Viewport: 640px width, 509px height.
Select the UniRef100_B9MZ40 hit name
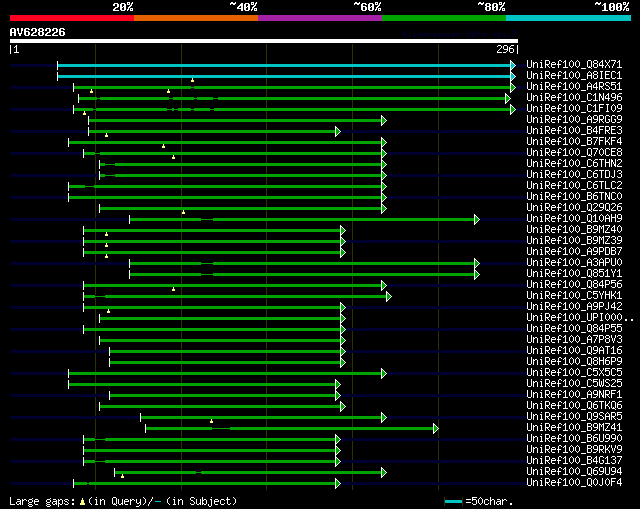574,230
